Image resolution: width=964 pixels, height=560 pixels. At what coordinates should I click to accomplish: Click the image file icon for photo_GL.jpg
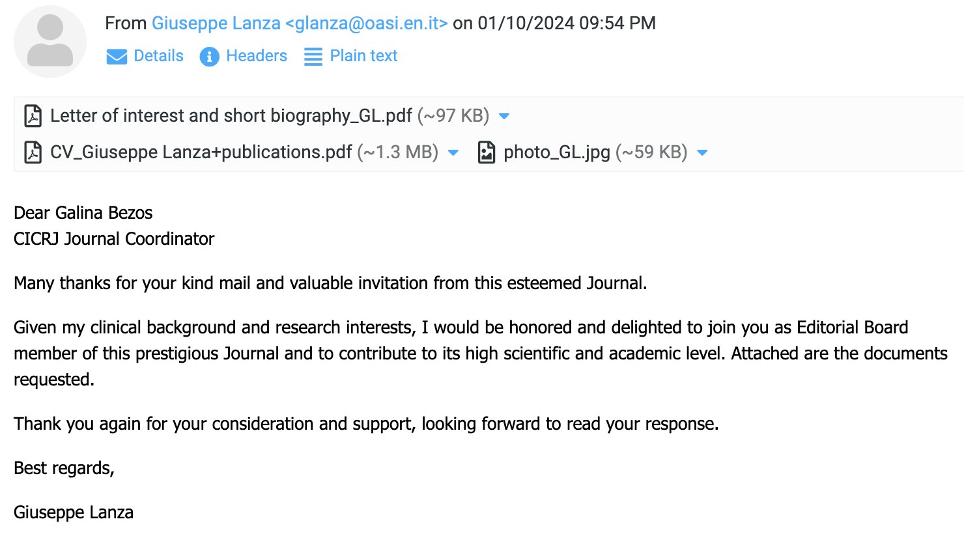487,152
